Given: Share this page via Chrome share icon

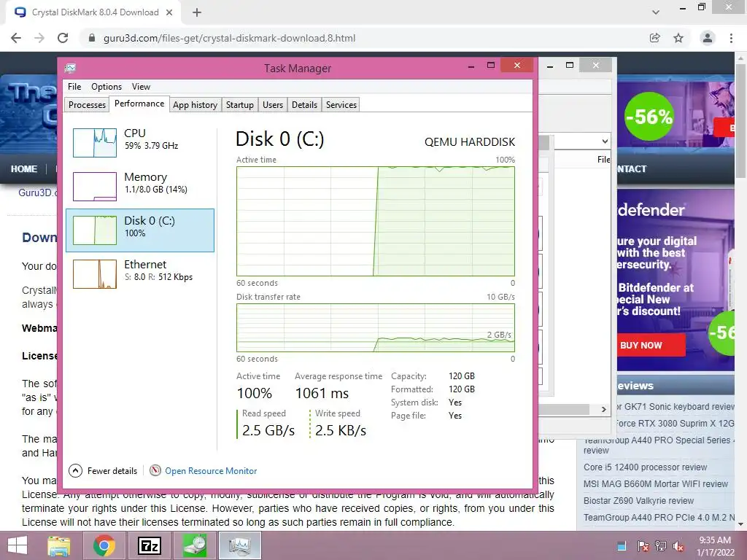Looking at the screenshot, I should [x=655, y=38].
